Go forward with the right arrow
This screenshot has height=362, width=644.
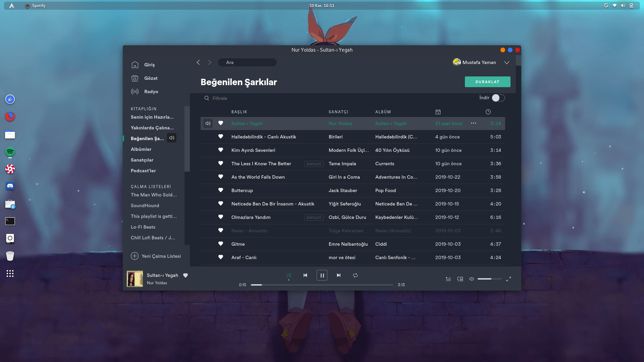click(210, 62)
